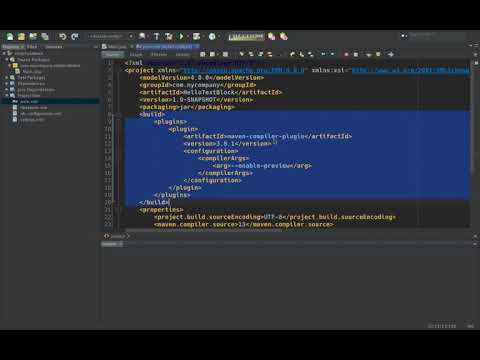Open the project configuration dropdown

[x=110, y=36]
